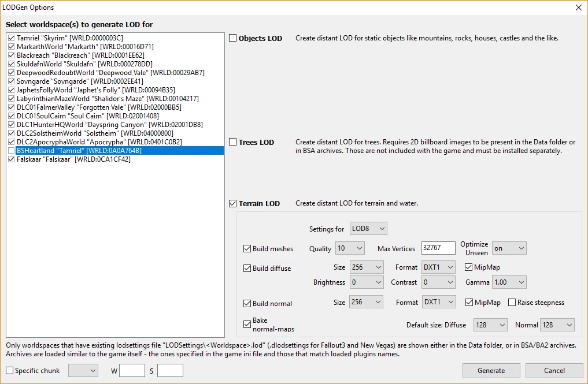588x384 pixels.
Task: Select the DeepwoodRedoubtWorld "Deepwood Vale" row text
Action: click(110, 72)
